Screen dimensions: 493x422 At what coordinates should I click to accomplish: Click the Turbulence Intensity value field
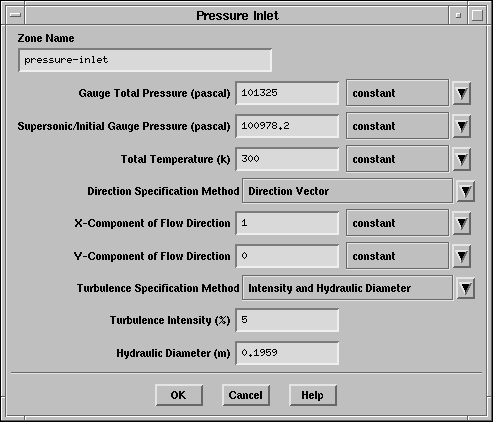[x=287, y=320]
